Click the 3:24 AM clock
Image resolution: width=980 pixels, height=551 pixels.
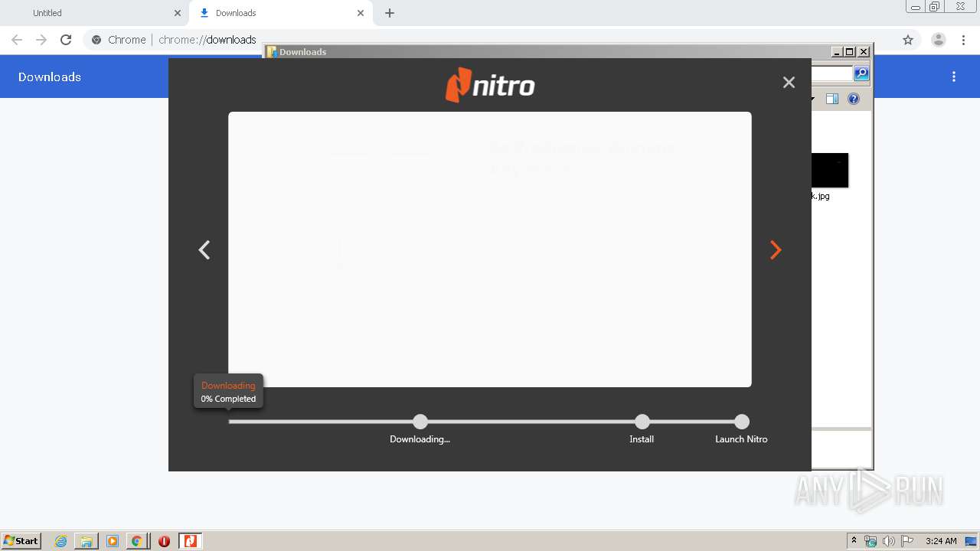click(x=941, y=541)
